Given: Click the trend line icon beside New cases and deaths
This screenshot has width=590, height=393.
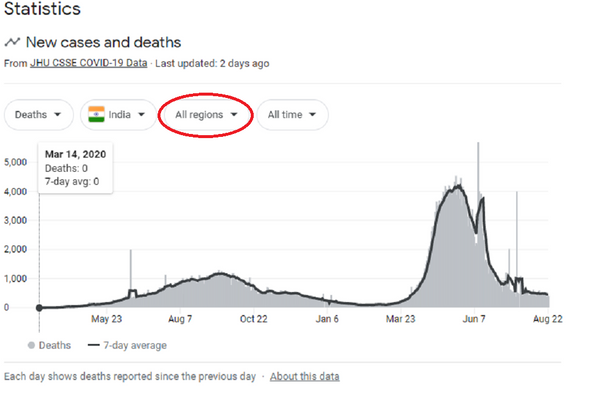Looking at the screenshot, I should pyautogui.click(x=12, y=42).
